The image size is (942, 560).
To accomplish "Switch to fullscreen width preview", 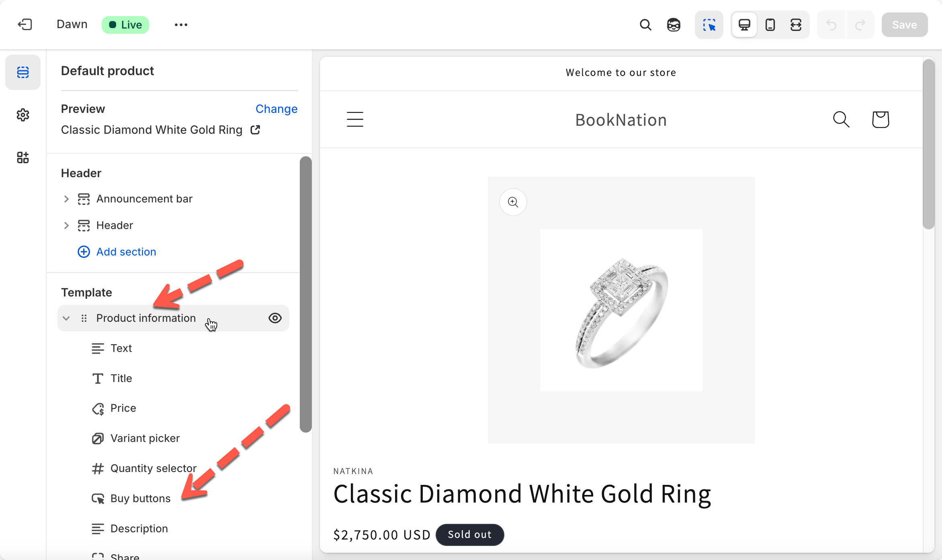I will coord(796,25).
